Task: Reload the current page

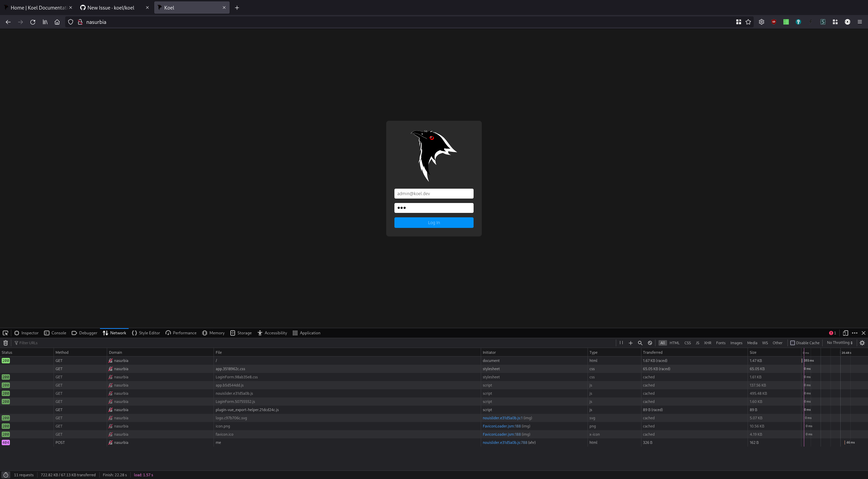Action: (33, 22)
